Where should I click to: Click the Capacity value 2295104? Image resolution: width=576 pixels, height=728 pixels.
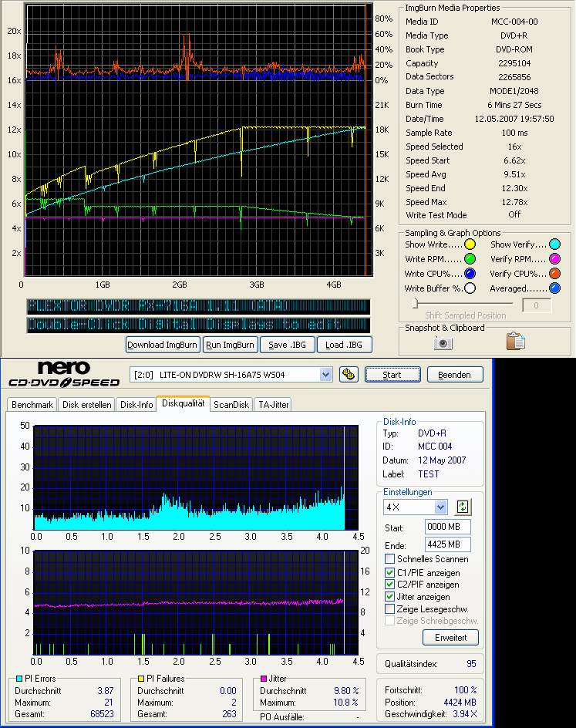pos(514,63)
